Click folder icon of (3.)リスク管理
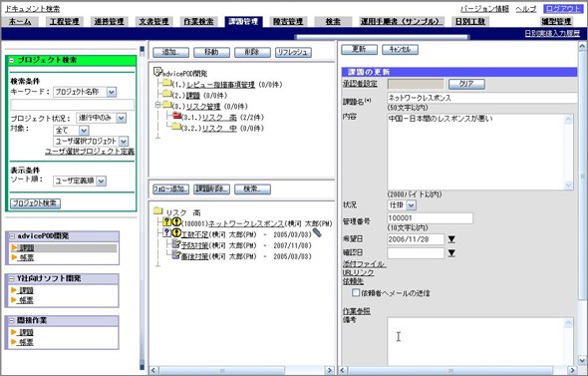 [167, 105]
